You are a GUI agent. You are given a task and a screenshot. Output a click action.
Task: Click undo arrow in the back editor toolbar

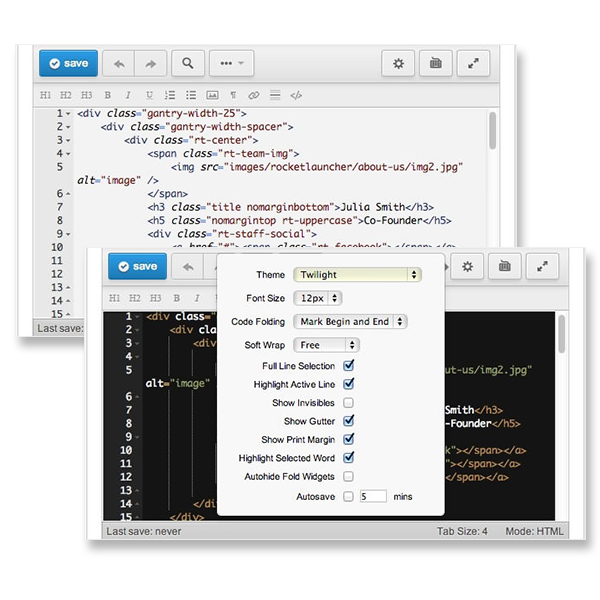tap(119, 63)
